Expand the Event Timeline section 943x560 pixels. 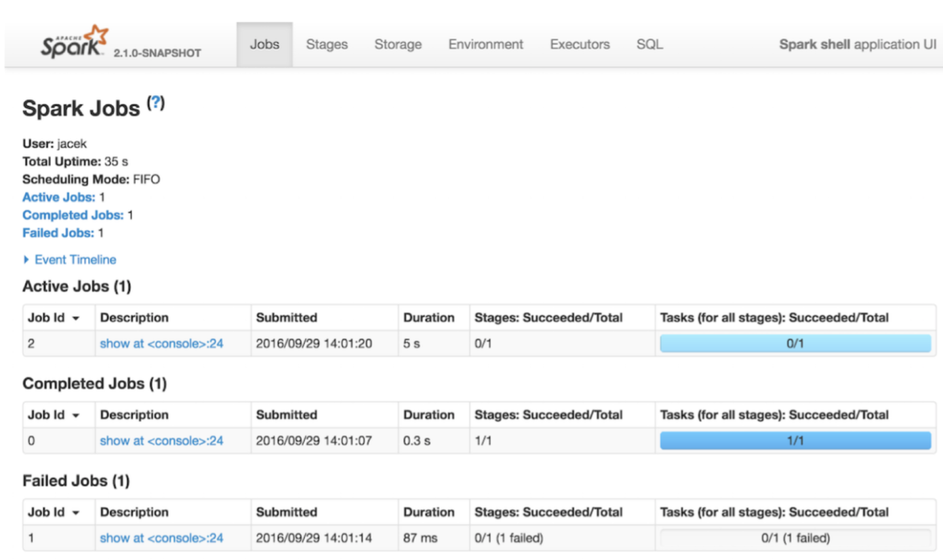[70, 260]
